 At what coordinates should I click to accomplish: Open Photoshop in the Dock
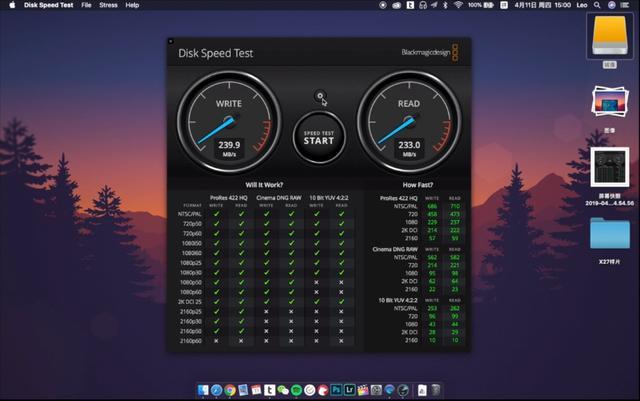(336, 390)
